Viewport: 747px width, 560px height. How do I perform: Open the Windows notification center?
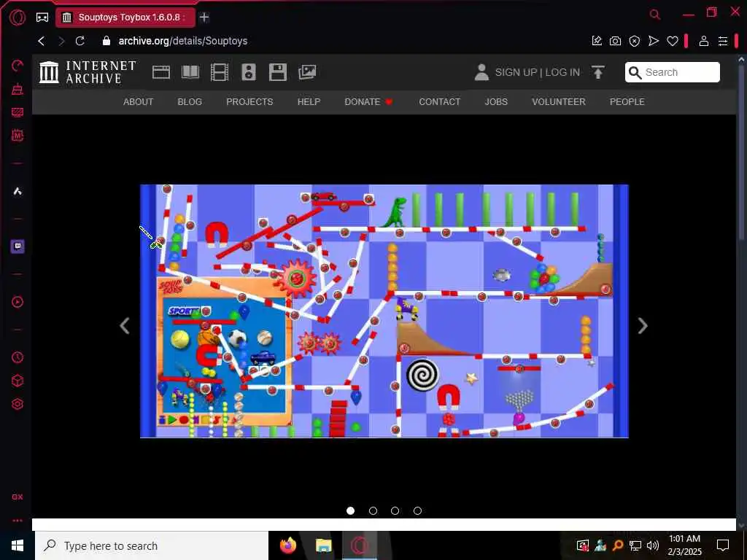[723, 545]
